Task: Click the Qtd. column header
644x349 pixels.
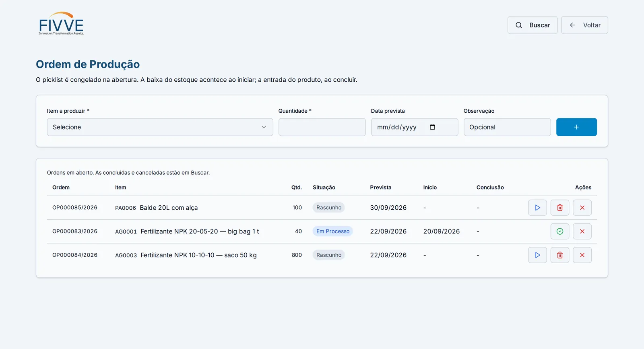Action: click(297, 188)
